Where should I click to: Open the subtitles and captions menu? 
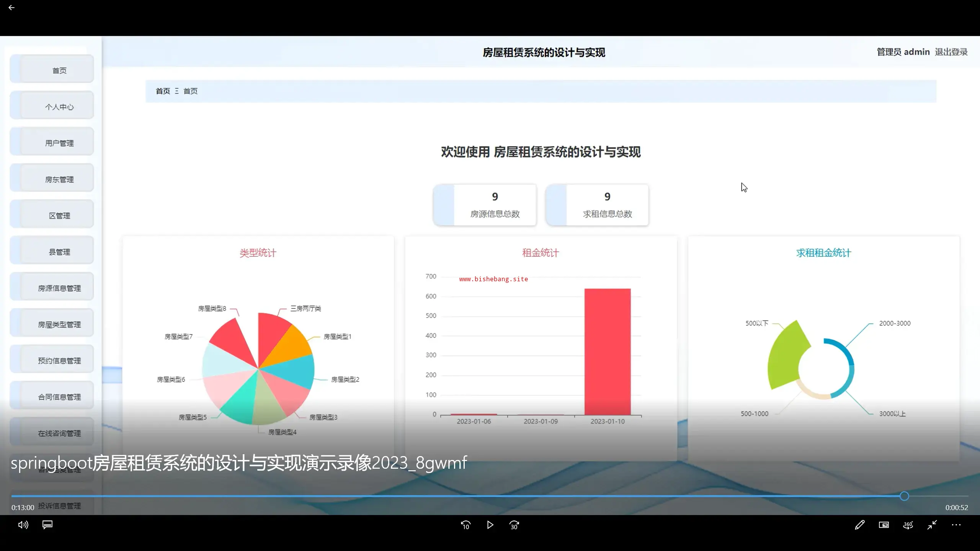click(47, 525)
